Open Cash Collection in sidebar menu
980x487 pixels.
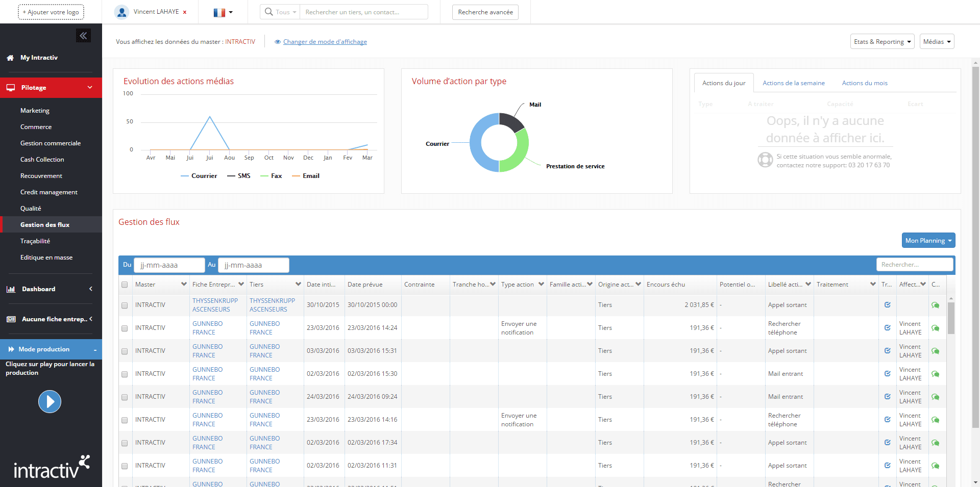[42, 160]
